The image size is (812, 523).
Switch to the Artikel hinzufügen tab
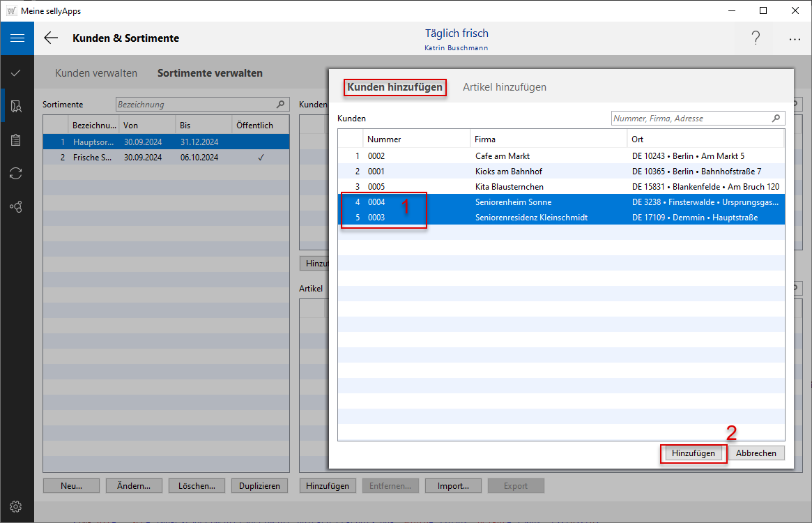pyautogui.click(x=504, y=87)
